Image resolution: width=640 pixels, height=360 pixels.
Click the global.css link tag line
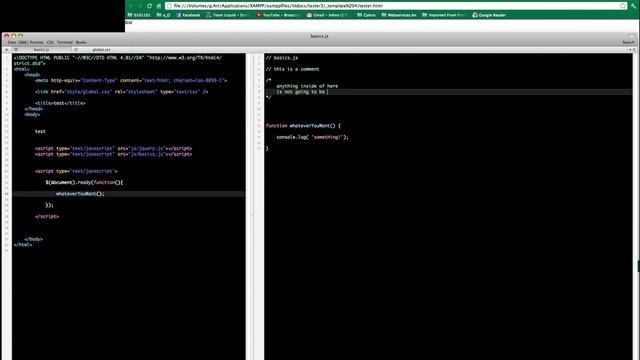click(x=121, y=92)
